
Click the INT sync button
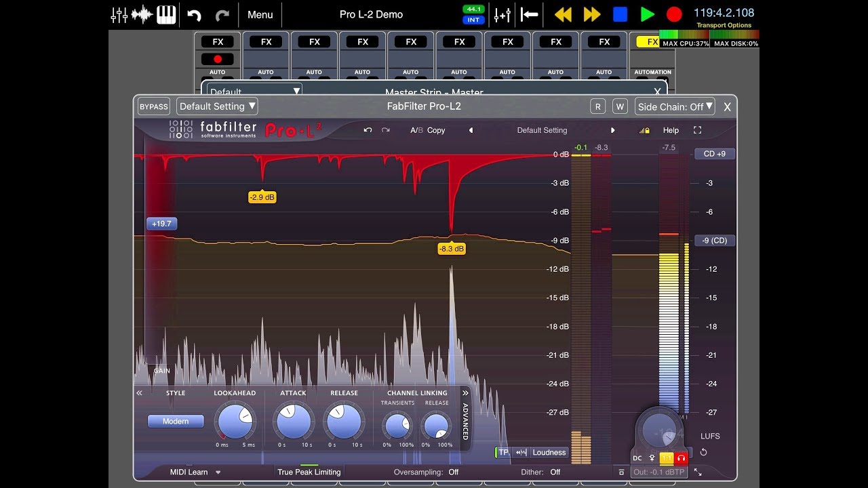tap(473, 20)
